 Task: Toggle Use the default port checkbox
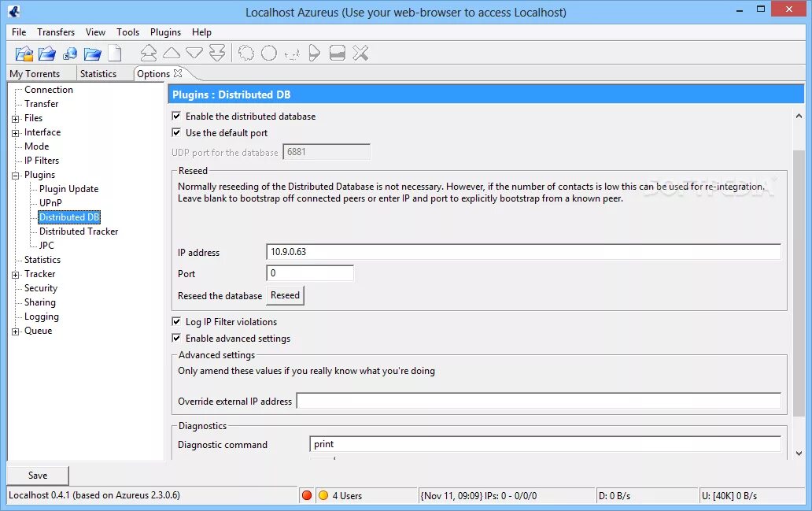[176, 133]
